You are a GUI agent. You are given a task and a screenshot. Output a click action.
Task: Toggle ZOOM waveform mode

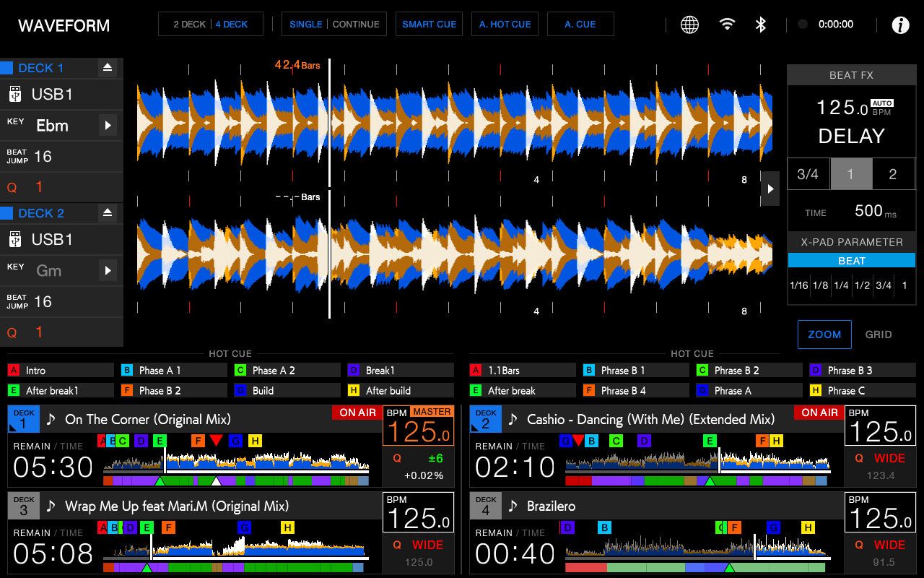click(824, 335)
